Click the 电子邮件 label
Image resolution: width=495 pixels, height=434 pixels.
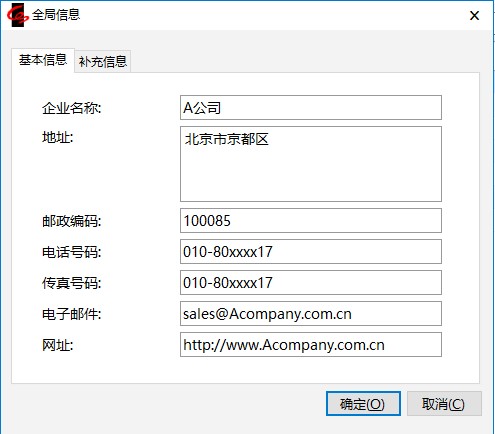(71, 314)
